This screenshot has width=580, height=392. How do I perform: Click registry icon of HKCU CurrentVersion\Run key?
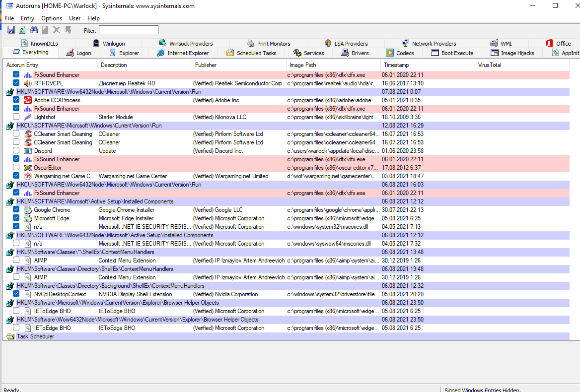tap(10, 126)
